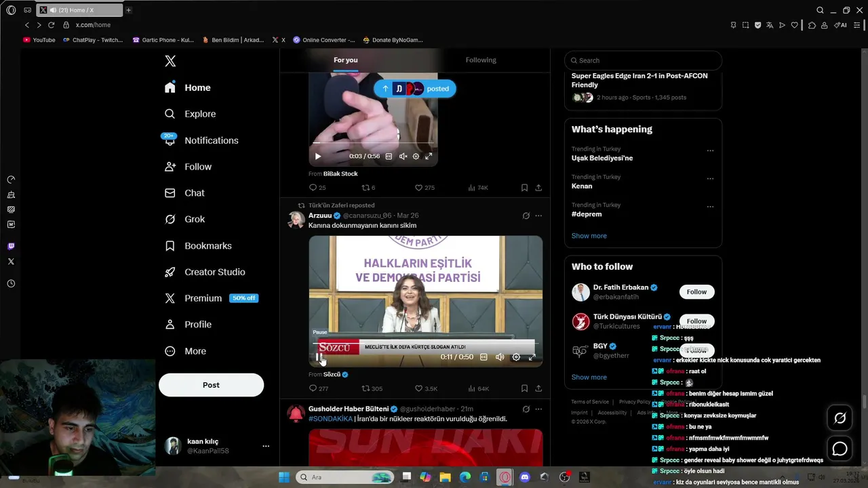Repost the Arzuuu post with 305 reposts
The height and width of the screenshot is (488, 868).
372,388
